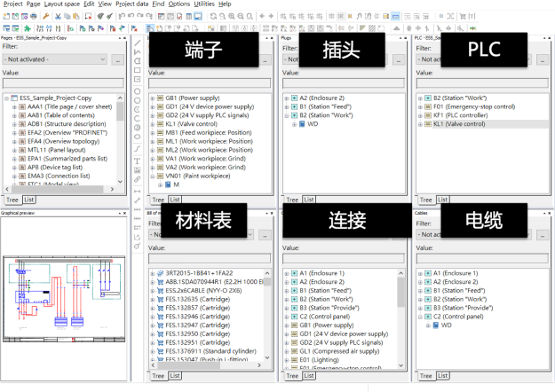The height and width of the screenshot is (392, 555).
Task: Open the Project data menu
Action: (x=131, y=4)
